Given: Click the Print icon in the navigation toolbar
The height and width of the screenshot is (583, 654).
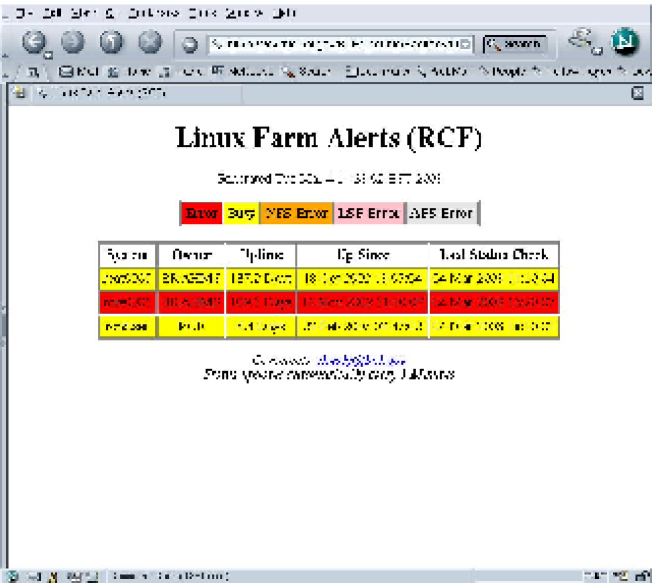Looking at the screenshot, I should [x=581, y=39].
